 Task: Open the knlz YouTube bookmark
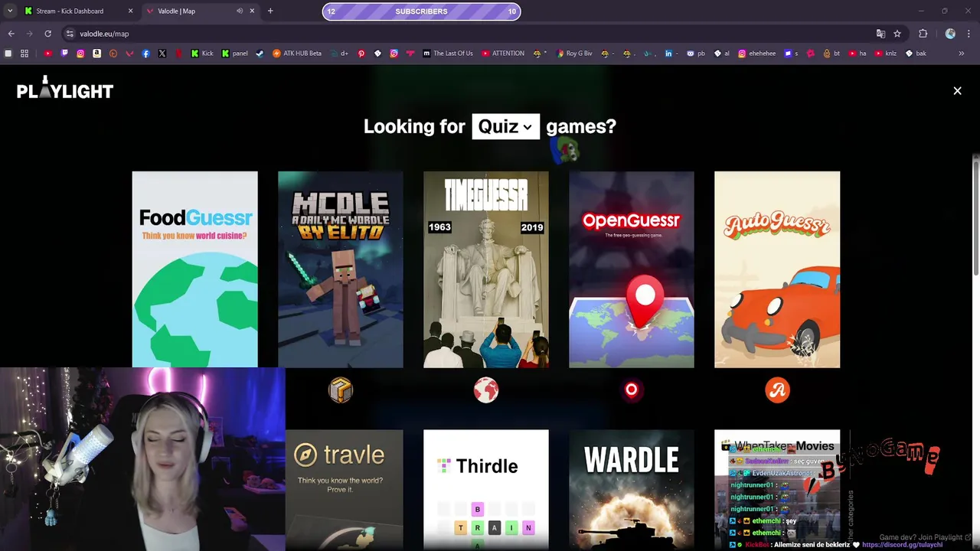[885, 54]
